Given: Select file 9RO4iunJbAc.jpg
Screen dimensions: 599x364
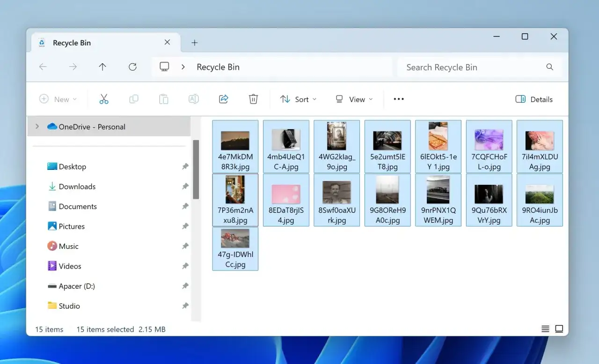Looking at the screenshot, I should 540,200.
